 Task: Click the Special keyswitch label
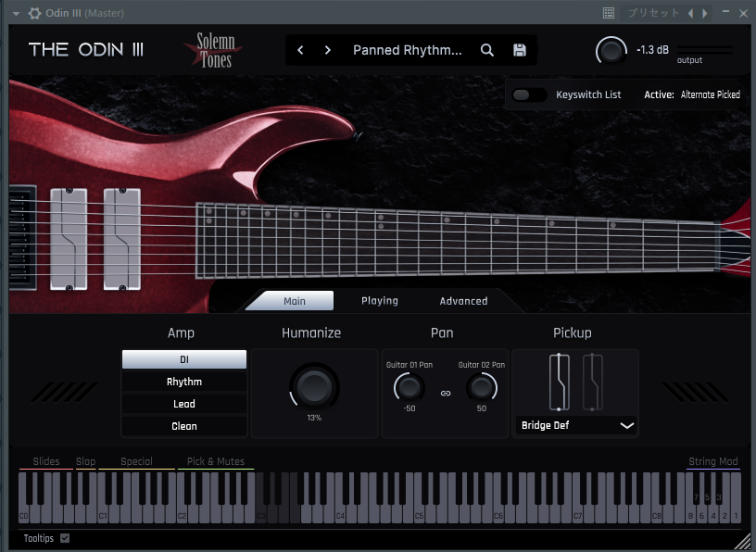[136, 461]
